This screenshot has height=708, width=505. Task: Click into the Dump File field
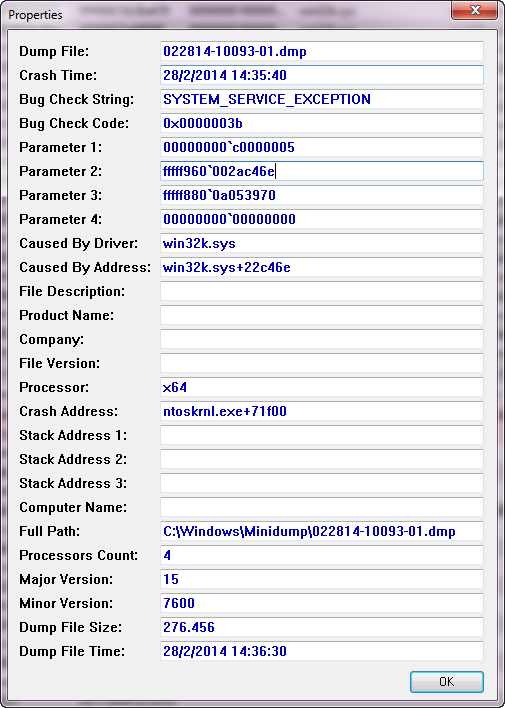tap(322, 51)
